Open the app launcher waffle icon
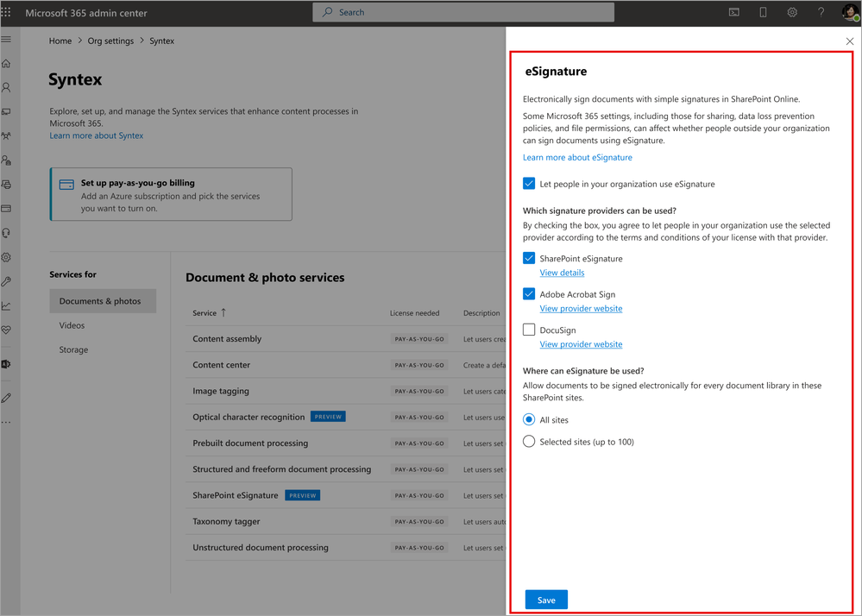The image size is (862, 616). point(6,12)
